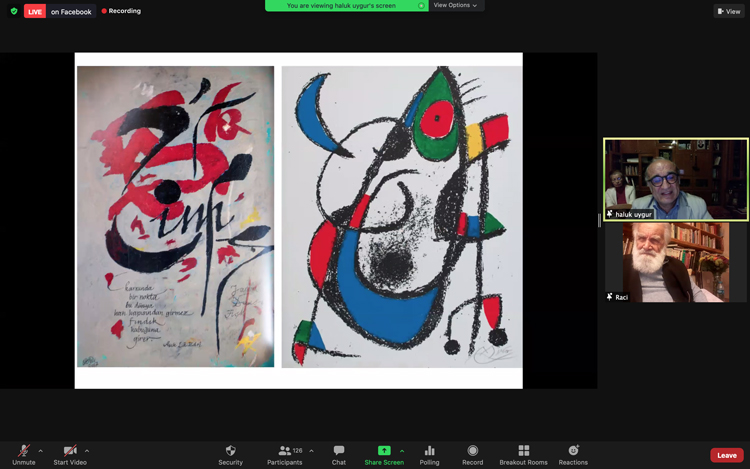750x469 pixels.
Task: Click the small circle icon in the green sharing banner
Action: 421,6
